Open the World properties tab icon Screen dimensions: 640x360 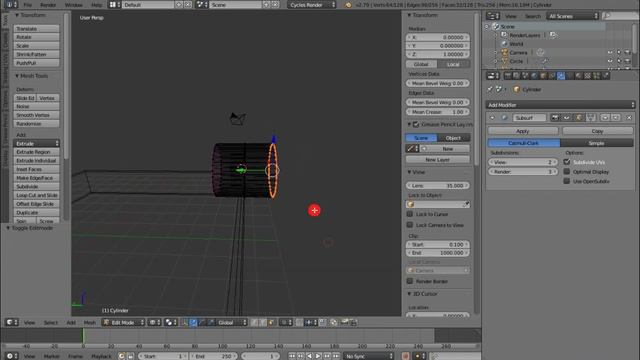[534, 76]
